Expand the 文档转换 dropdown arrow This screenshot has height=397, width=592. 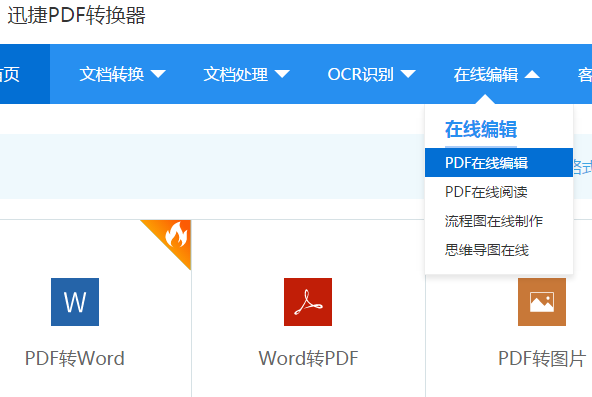pos(158,74)
